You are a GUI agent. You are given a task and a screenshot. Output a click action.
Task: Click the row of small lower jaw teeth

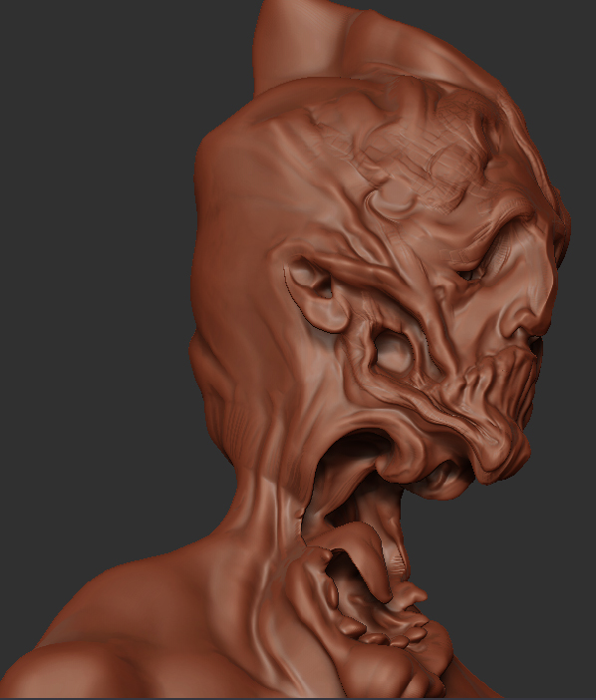tap(388, 632)
